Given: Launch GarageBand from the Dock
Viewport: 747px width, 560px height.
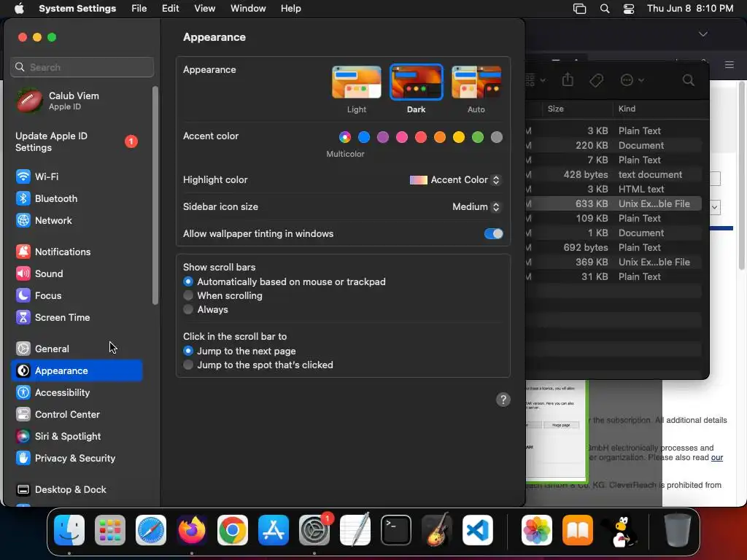Looking at the screenshot, I should click(437, 530).
